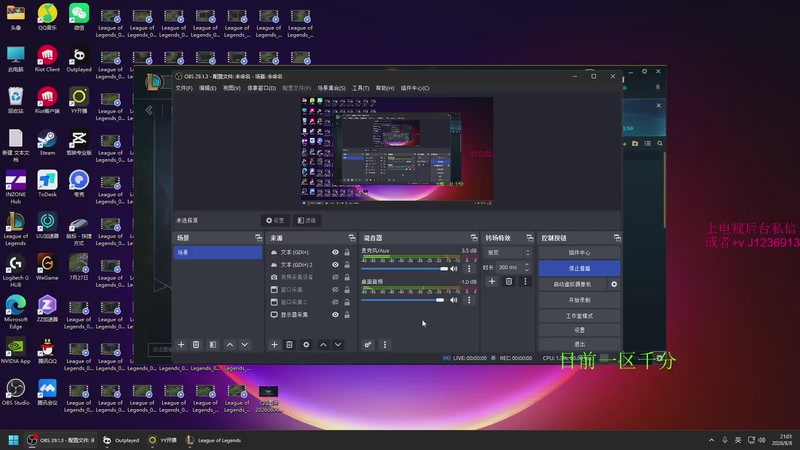This screenshot has height=450, width=800.
Task: Add a scene transition with the plus icon
Action: pyautogui.click(x=492, y=281)
